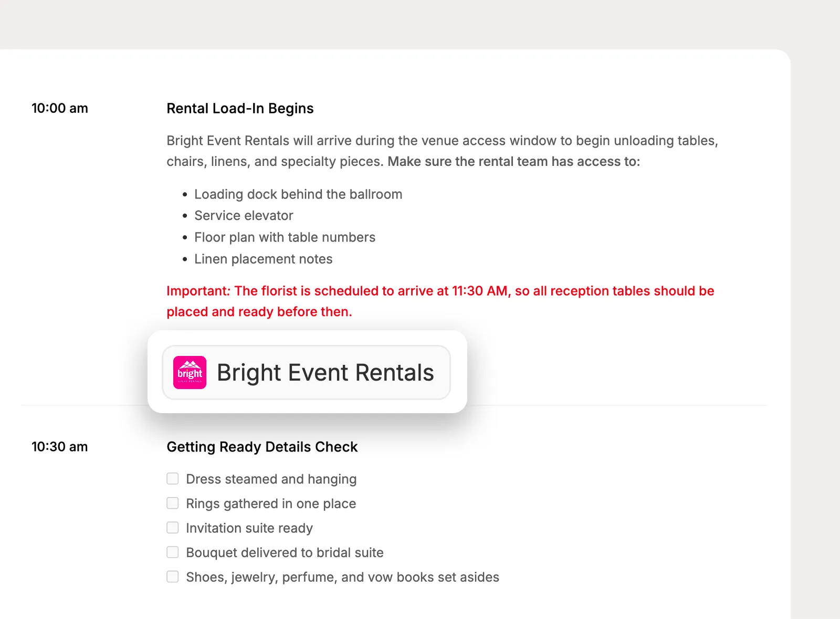The height and width of the screenshot is (619, 840).
Task: Click the Rental Load-In Begins heading
Action: point(240,108)
